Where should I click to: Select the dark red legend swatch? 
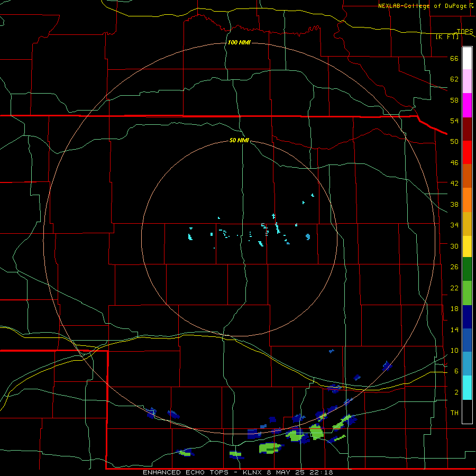click(467, 129)
